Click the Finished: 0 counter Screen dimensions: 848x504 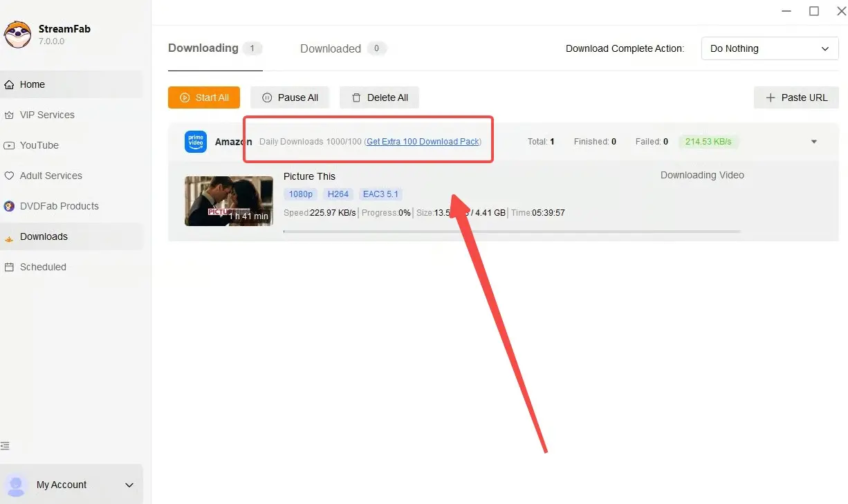[595, 142]
